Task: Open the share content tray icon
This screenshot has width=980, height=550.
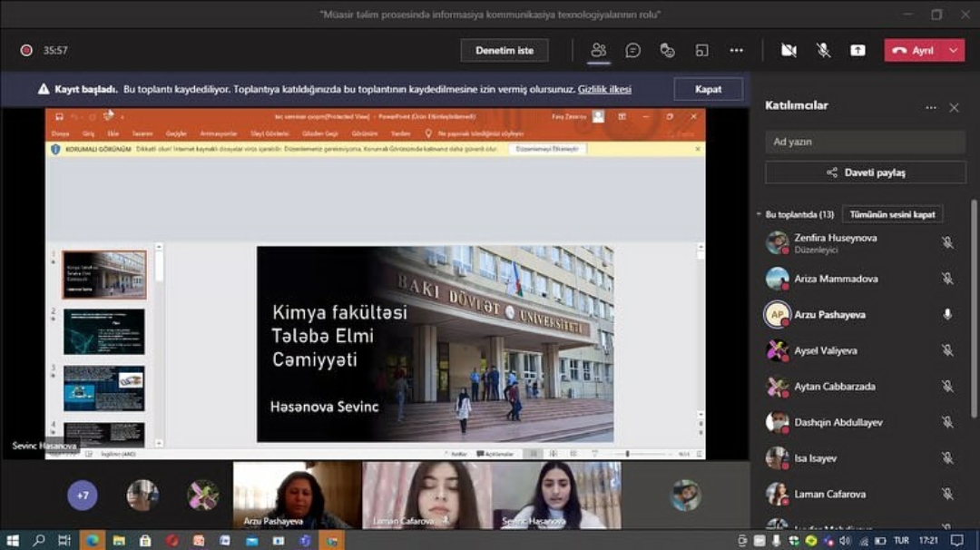Action: (857, 51)
